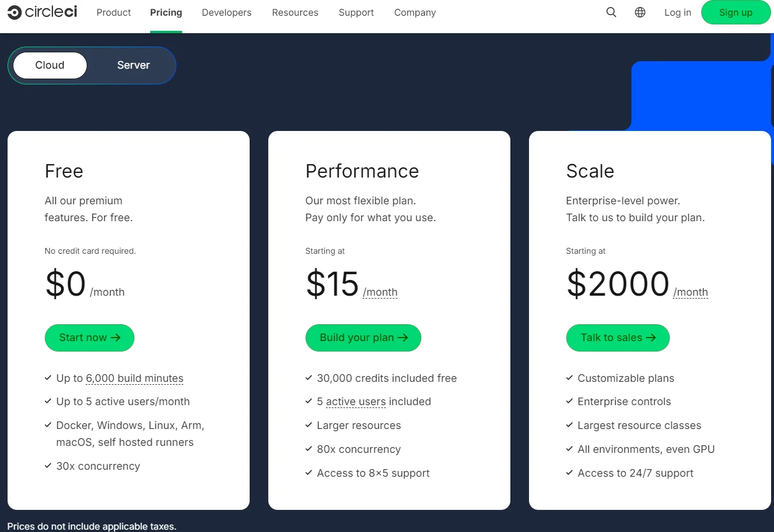Open the Resources menu
Image resolution: width=774 pixels, height=532 pixels.
(295, 12)
